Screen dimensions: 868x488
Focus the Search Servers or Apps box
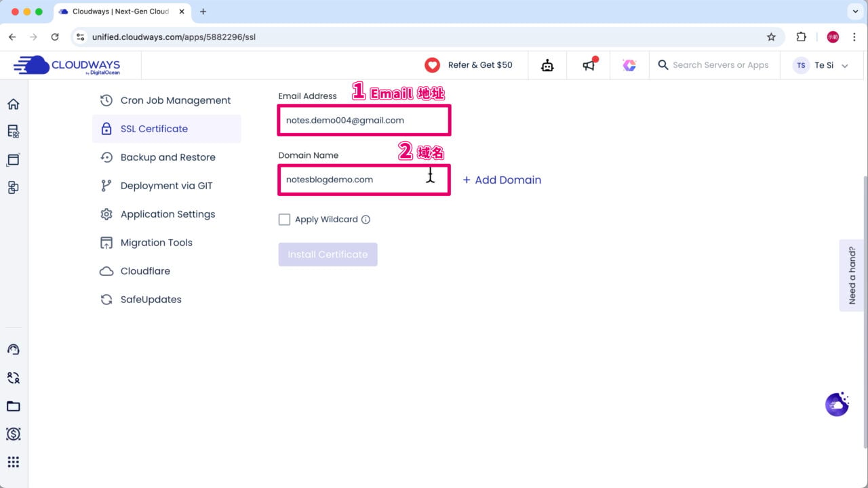coord(720,65)
